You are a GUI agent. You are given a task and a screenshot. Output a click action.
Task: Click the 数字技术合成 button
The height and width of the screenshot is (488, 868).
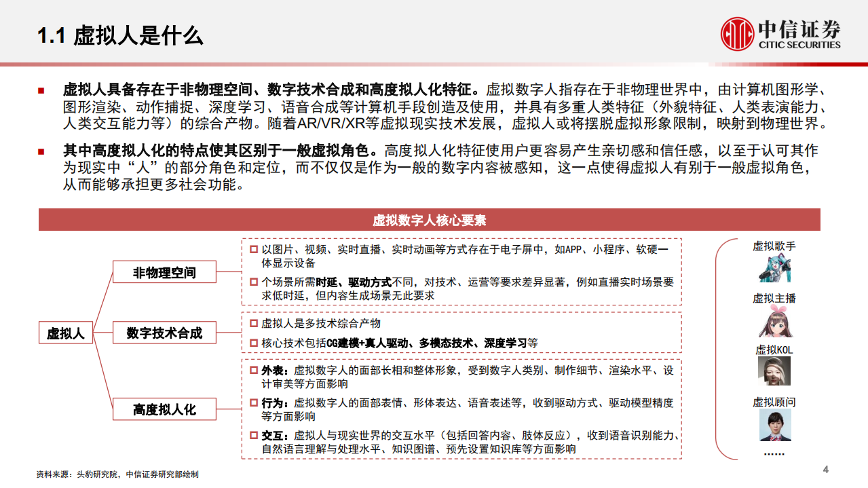(165, 333)
